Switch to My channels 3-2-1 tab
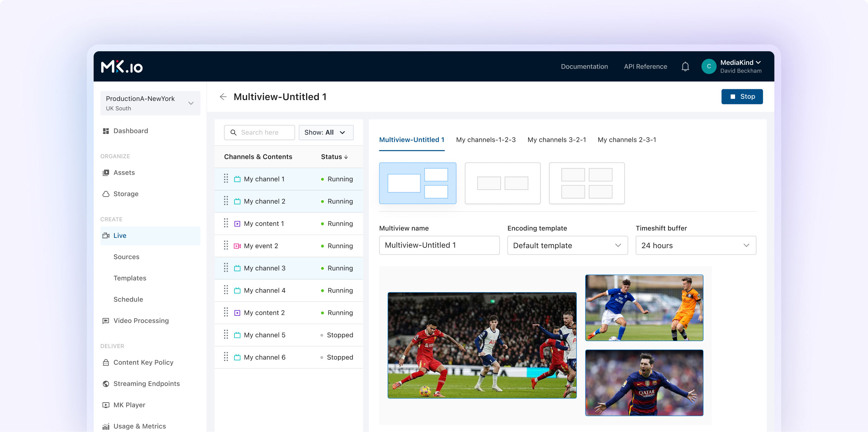This screenshot has width=868, height=432. point(557,140)
